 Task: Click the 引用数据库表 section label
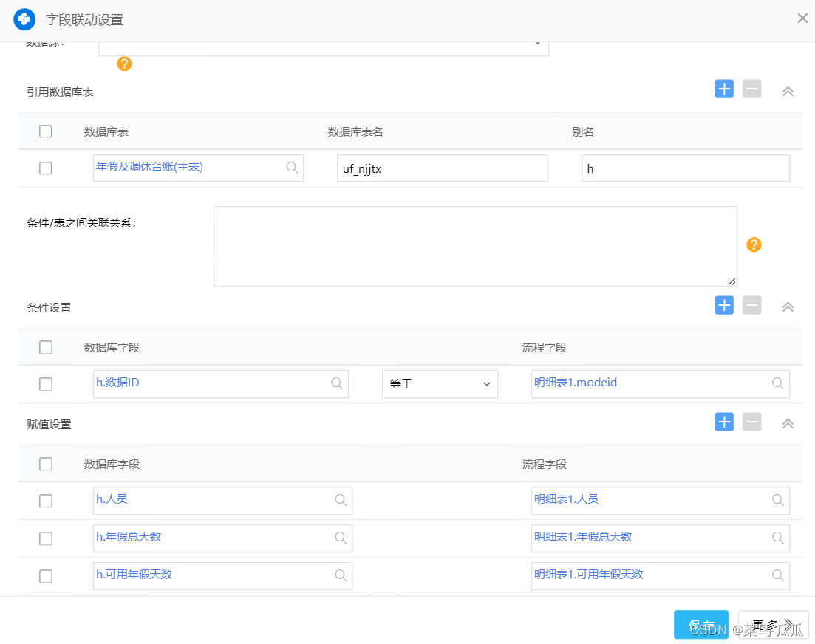click(x=59, y=91)
